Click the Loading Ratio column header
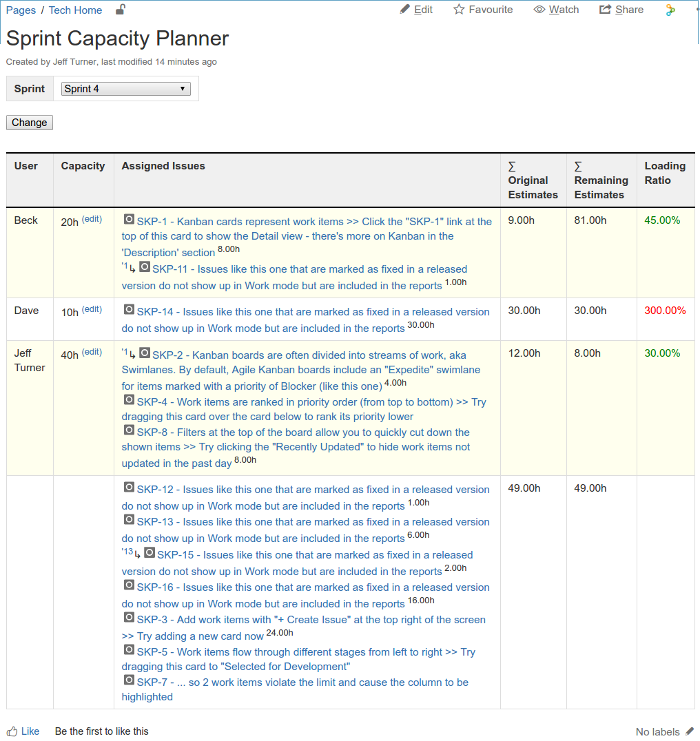The image size is (700, 741). click(x=664, y=173)
